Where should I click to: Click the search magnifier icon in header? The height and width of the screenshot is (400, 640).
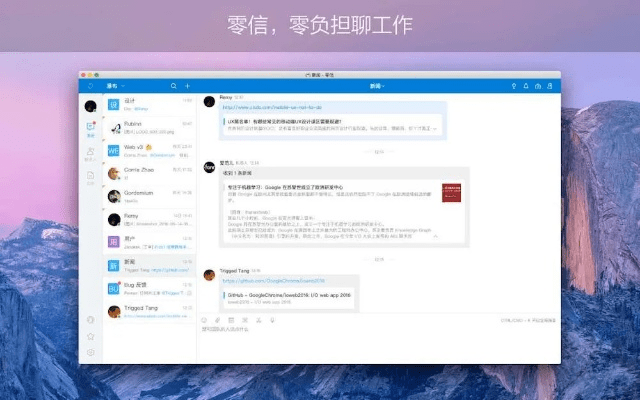[x=173, y=86]
